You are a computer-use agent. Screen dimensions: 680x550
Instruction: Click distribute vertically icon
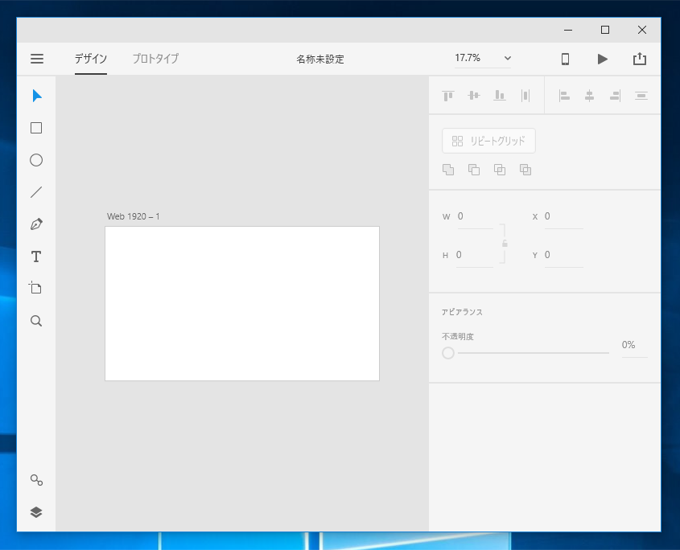pyautogui.click(x=641, y=95)
